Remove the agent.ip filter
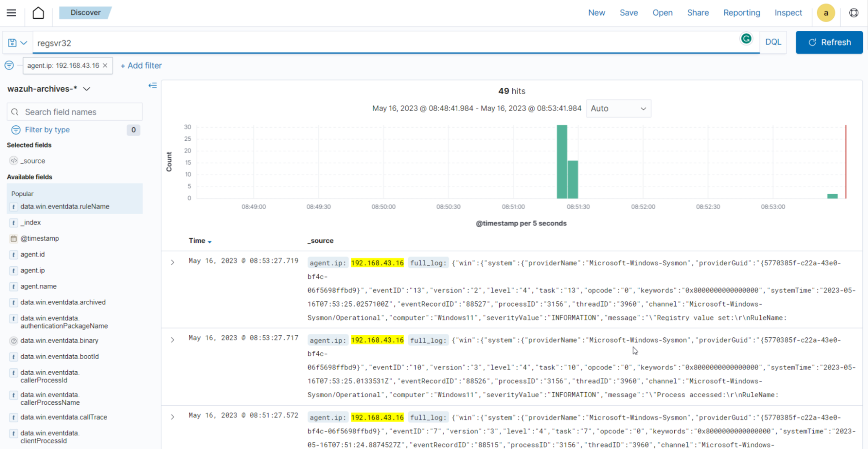868x449 pixels. (105, 66)
